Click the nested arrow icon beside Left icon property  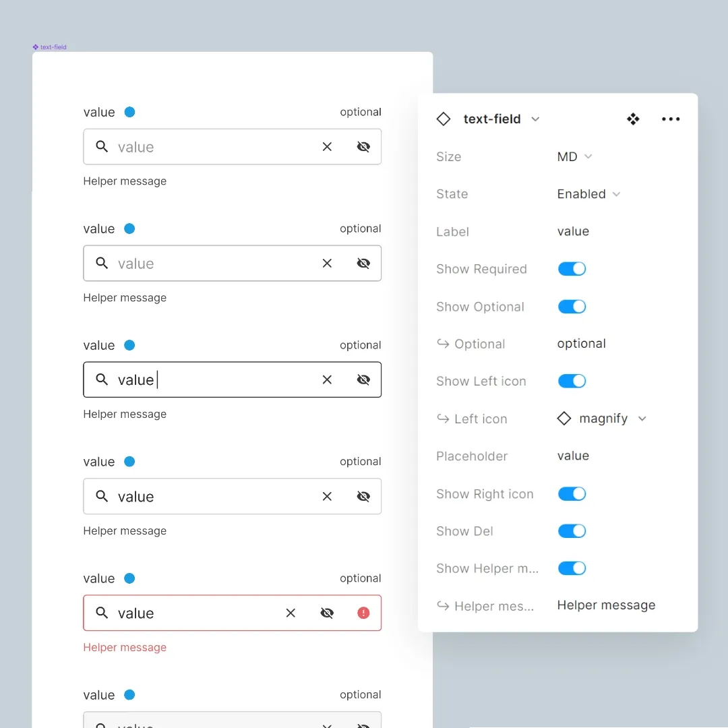443,419
